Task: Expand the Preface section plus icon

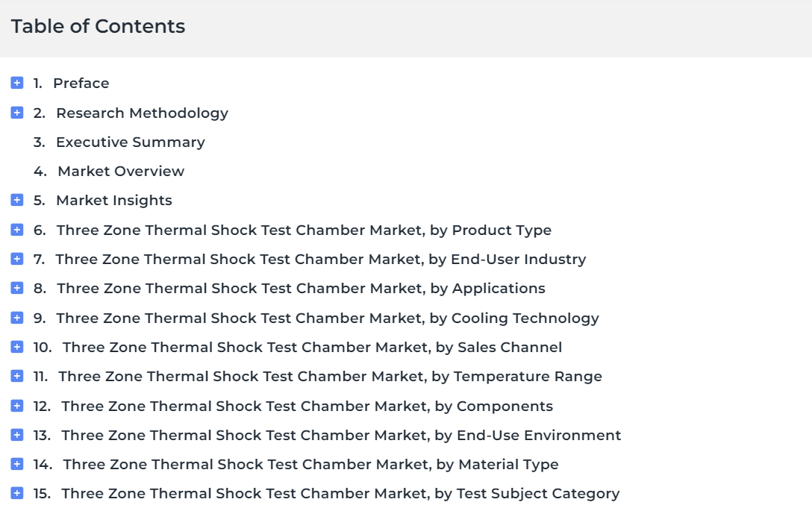Action: [17, 83]
